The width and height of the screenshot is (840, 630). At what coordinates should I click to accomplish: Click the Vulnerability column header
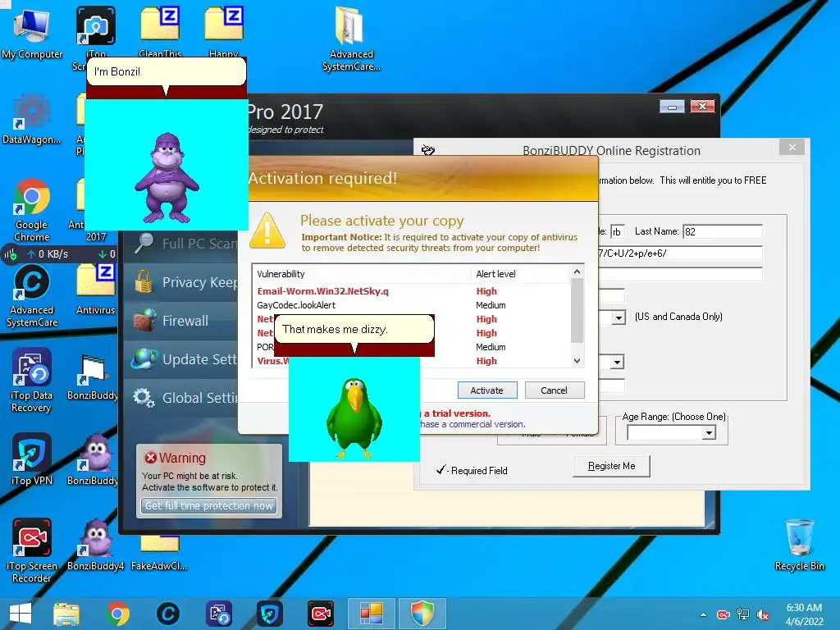[362, 274]
